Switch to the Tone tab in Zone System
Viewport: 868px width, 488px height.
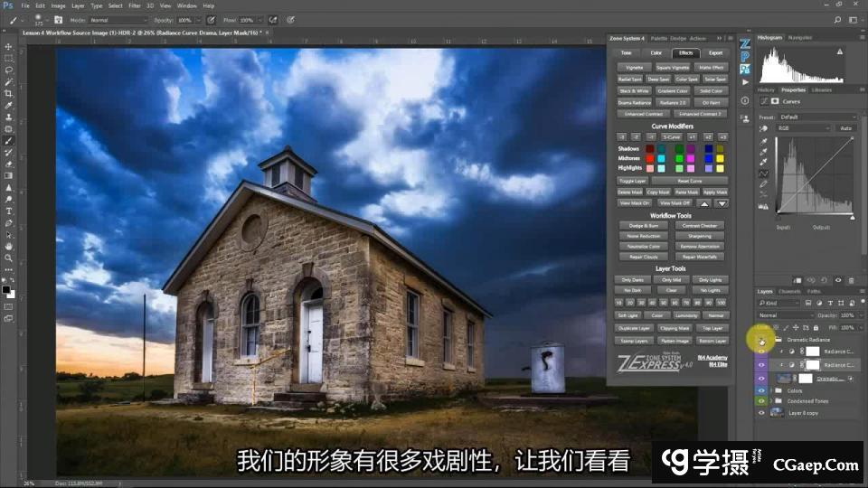pos(626,53)
